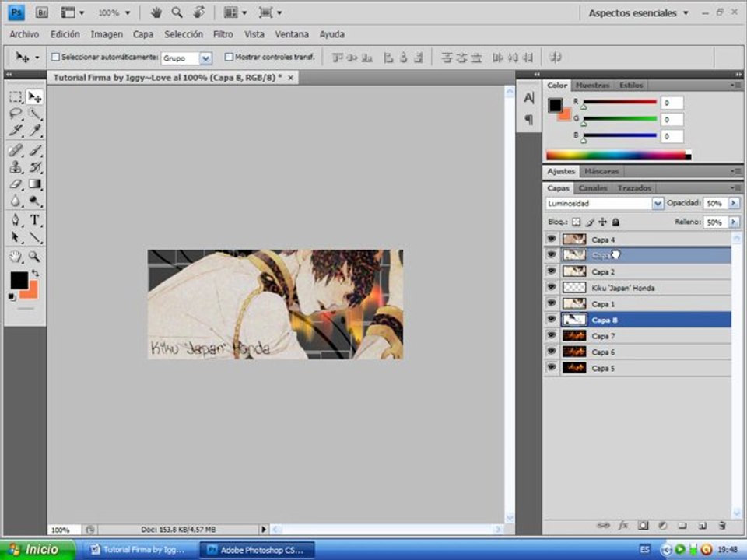
Task: Select the Clone Stamp tool
Action: pyautogui.click(x=16, y=167)
